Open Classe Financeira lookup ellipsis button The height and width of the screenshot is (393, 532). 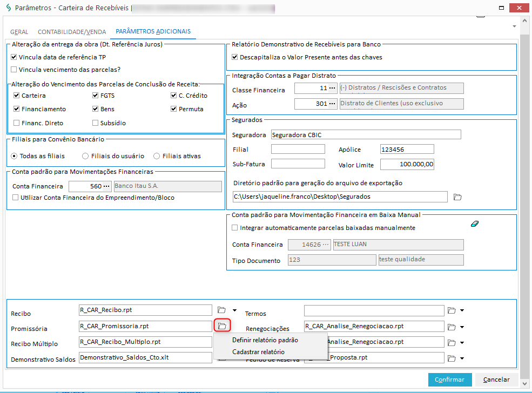pyautogui.click(x=332, y=88)
